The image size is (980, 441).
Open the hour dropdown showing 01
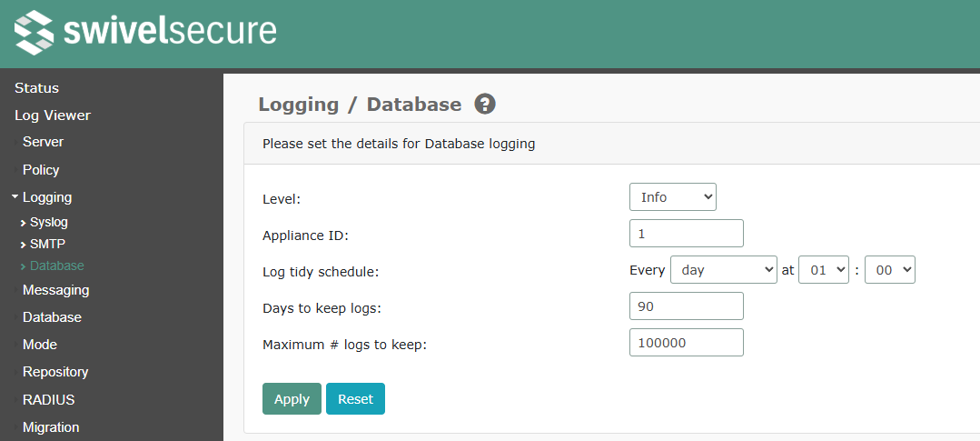tap(824, 270)
